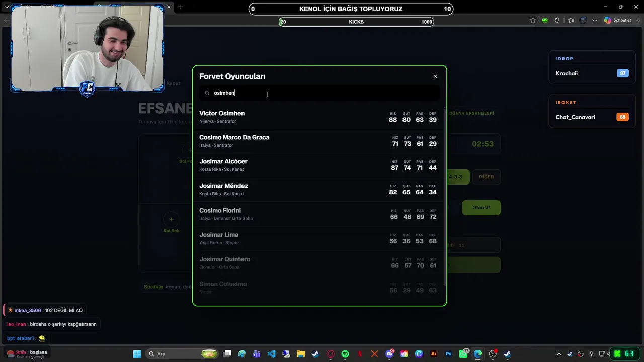Click the mkaa_3506 chat message
Image resolution: width=644 pixels, height=362 pixels.
[45, 310]
